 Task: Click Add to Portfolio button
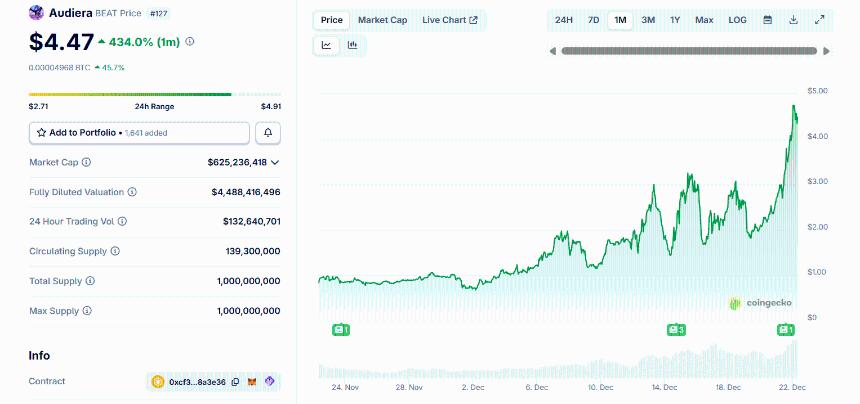(139, 133)
